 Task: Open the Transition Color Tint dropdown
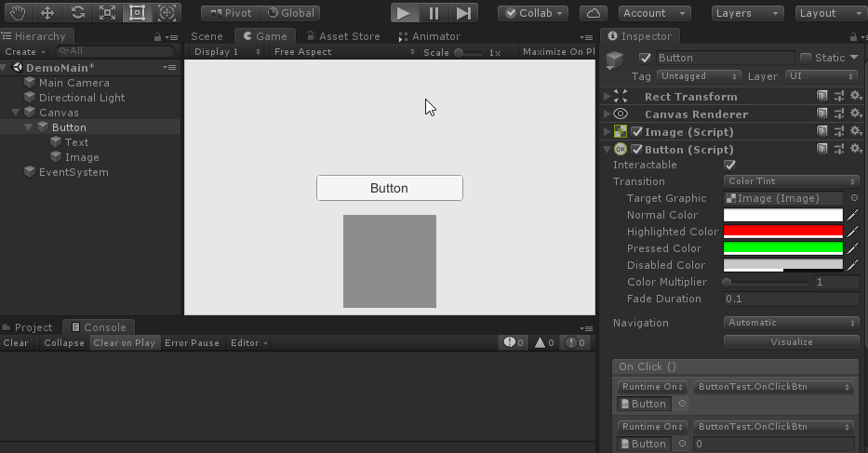[x=792, y=181]
